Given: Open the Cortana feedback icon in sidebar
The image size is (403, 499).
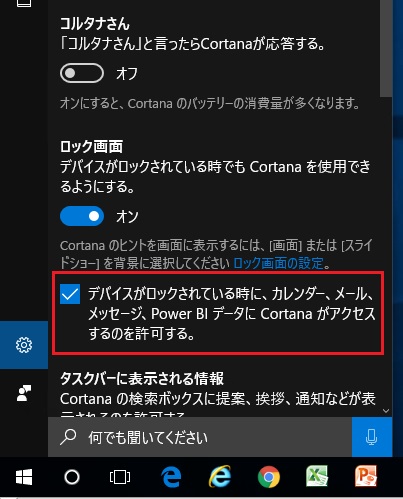Looking at the screenshot, I should tap(24, 393).
